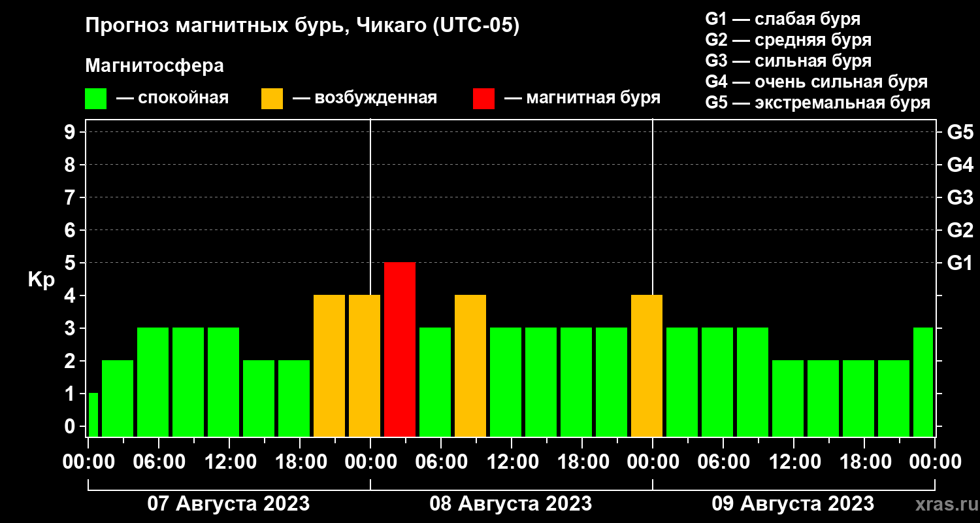Click the 'Kp' y-axis title
Screen dimensions: 980x523
pyautogui.click(x=42, y=279)
